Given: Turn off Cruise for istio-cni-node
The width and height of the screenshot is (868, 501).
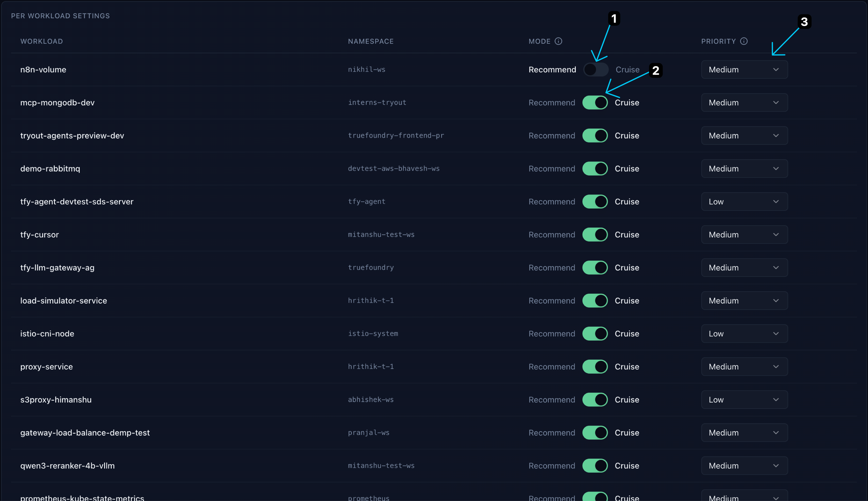Looking at the screenshot, I should [x=595, y=333].
